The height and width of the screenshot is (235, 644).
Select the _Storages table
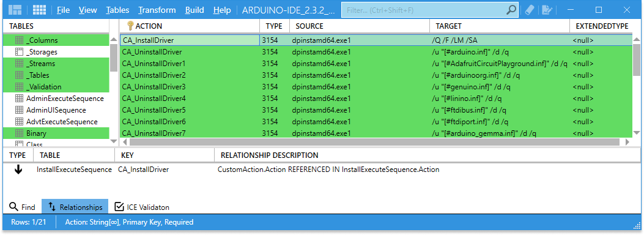click(x=56, y=52)
